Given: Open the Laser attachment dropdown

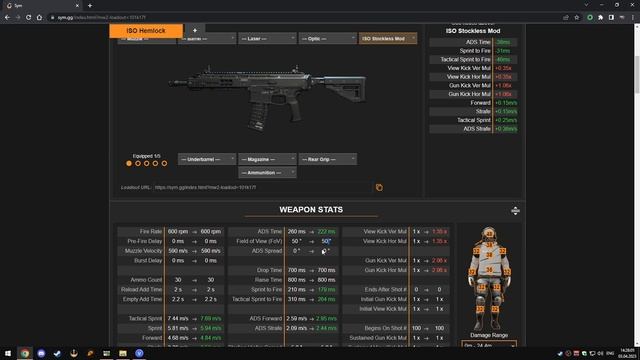Looking at the screenshot, I should 267,39.
